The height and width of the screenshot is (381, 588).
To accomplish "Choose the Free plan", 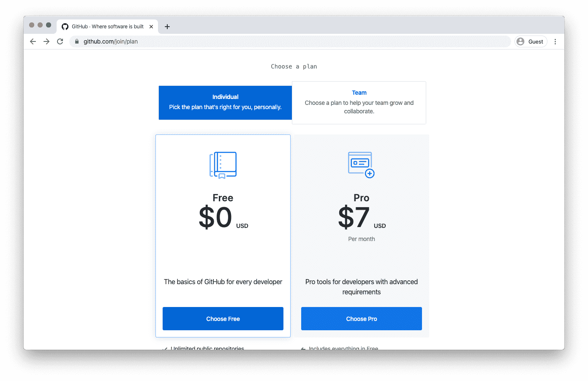I will click(x=223, y=319).
